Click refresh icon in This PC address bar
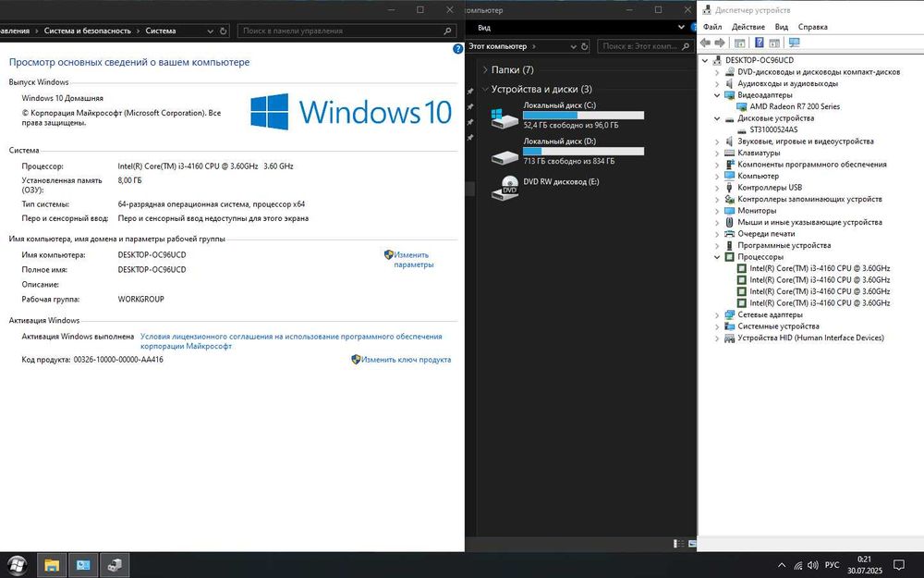Screen dimensions: 924x578 point(585,46)
